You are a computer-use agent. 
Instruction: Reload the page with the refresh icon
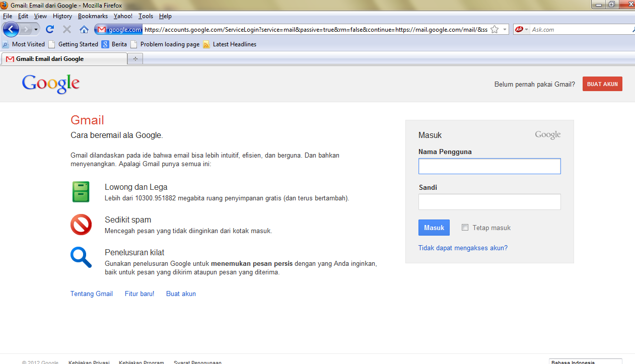(50, 29)
